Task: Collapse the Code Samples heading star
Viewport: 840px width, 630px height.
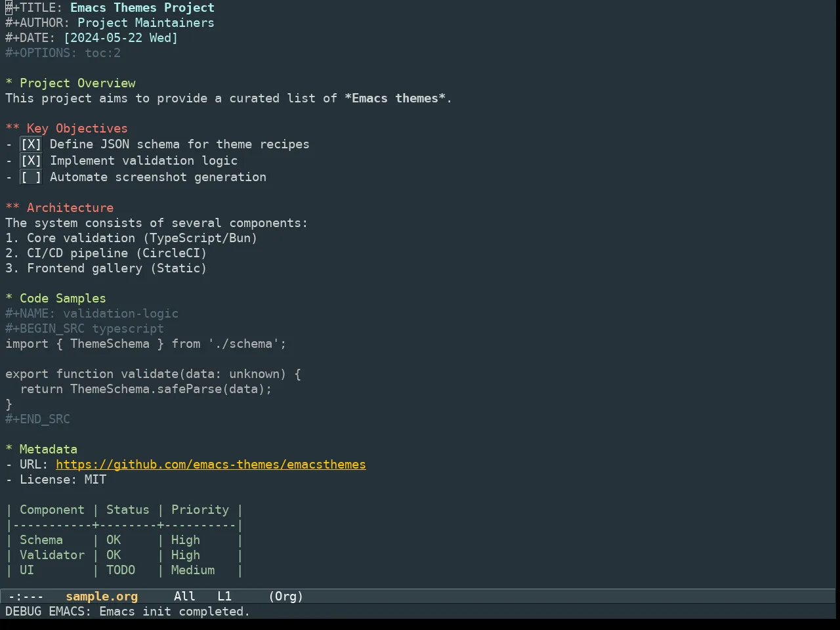Action: [x=9, y=299]
